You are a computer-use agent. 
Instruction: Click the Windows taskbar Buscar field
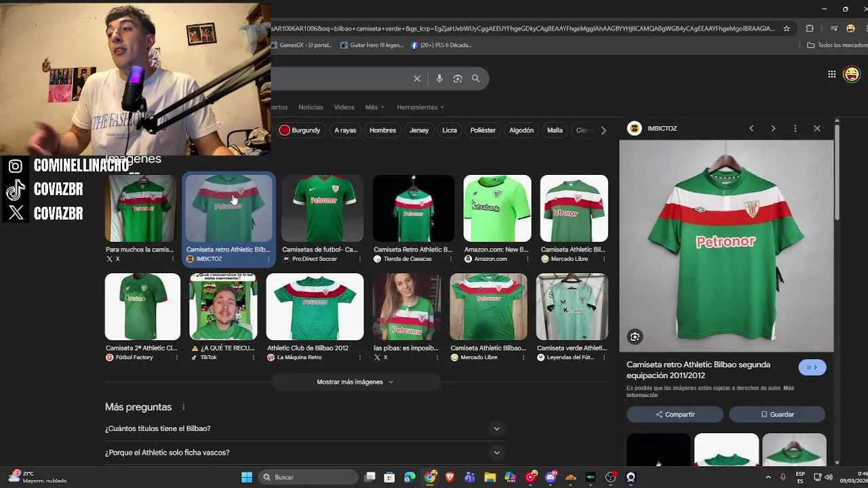pos(309,477)
